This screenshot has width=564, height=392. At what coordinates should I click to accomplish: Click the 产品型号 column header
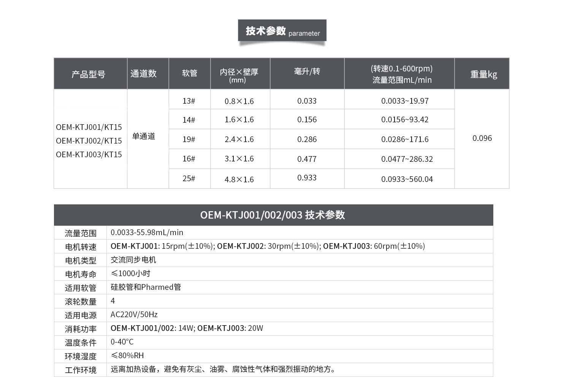pyautogui.click(x=89, y=74)
